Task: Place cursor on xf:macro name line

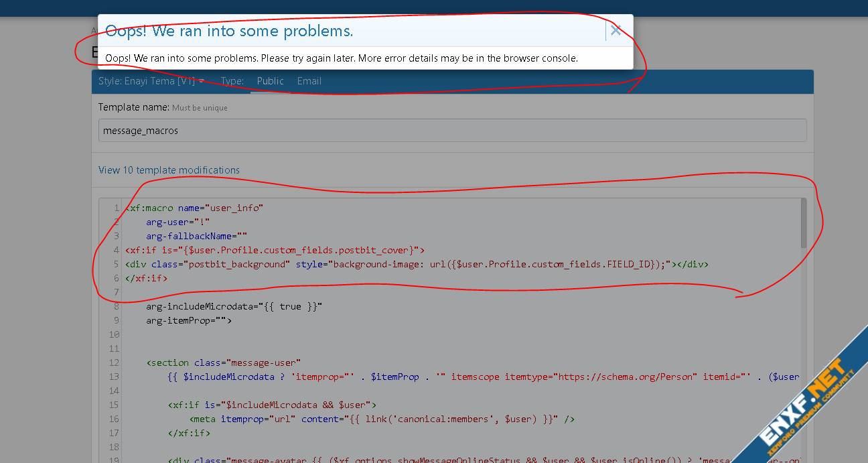Action: (x=194, y=208)
